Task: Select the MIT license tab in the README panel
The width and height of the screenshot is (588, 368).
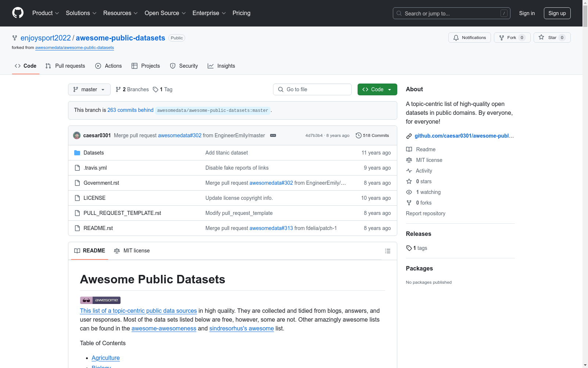Action: [x=132, y=251]
